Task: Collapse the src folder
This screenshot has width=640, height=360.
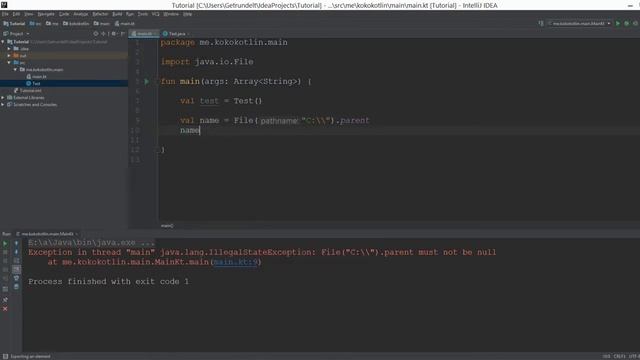Action: (9, 62)
